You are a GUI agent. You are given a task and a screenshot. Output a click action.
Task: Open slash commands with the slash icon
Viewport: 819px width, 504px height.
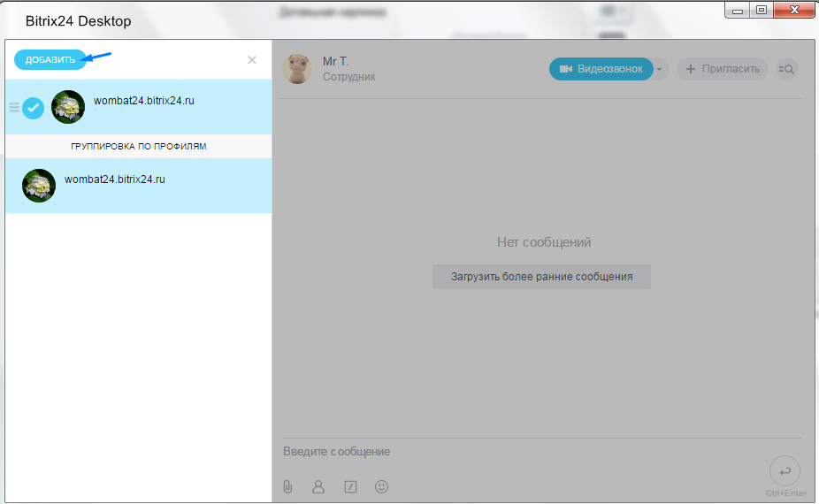pyautogui.click(x=350, y=487)
